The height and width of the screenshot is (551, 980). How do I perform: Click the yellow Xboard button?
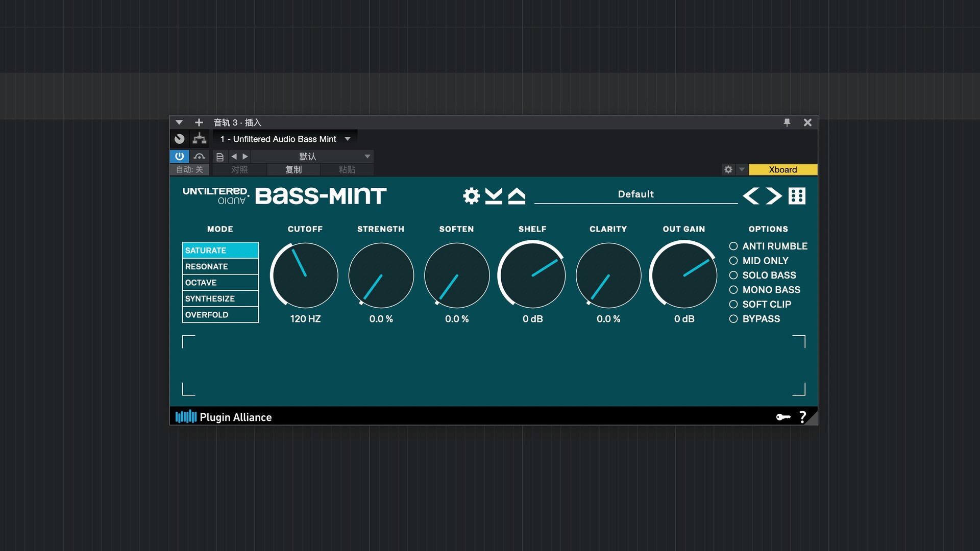[783, 169]
